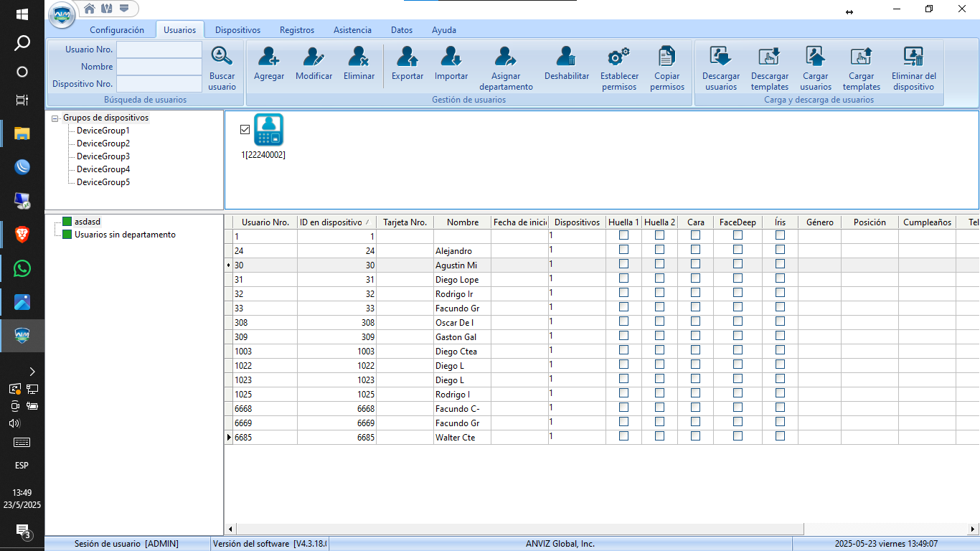The width and height of the screenshot is (980, 551).
Task: Click the Usuario Nro. search field
Action: coord(159,50)
